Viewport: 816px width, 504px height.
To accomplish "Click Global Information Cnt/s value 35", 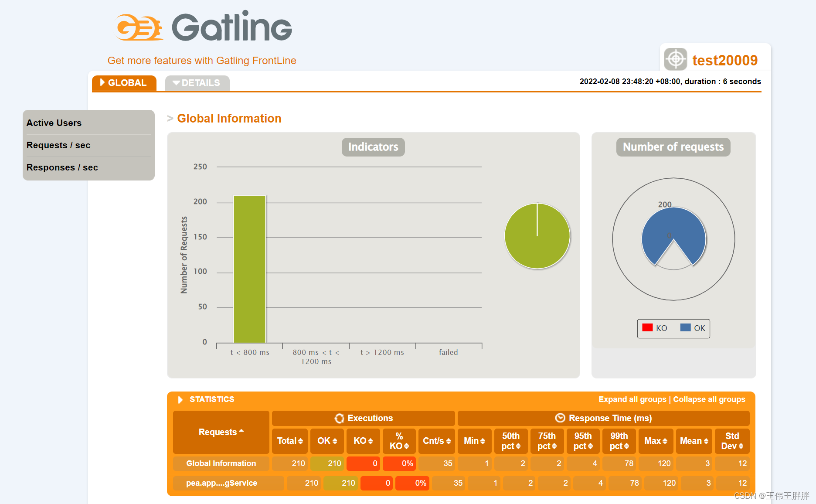I will click(x=437, y=463).
